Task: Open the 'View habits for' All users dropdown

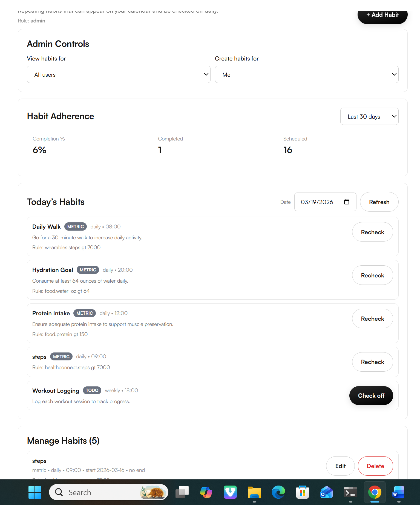Action: (x=119, y=74)
